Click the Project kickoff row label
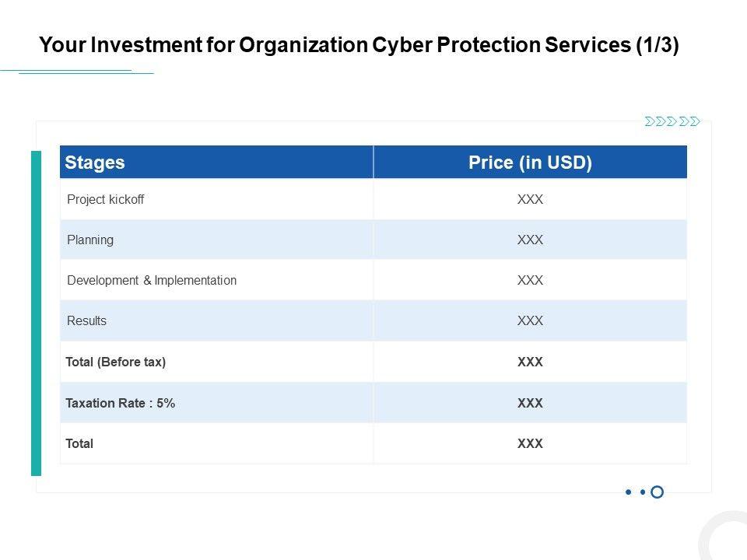 [x=106, y=199]
